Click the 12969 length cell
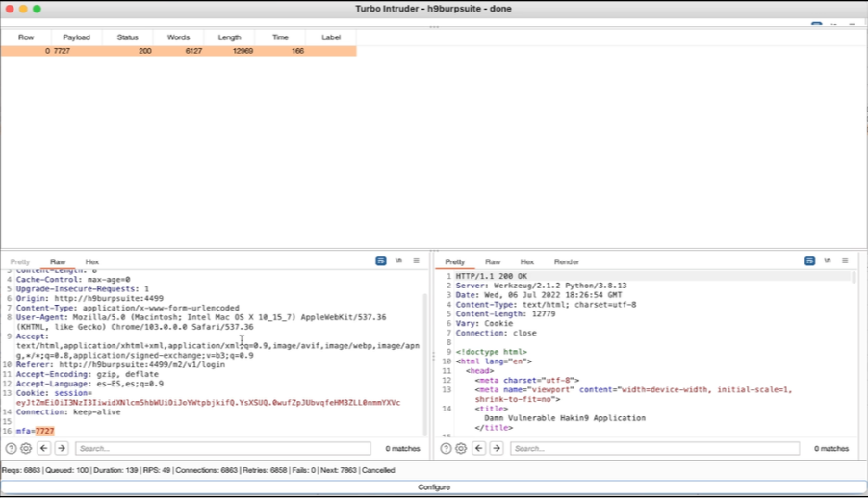This screenshot has width=868, height=498. pyautogui.click(x=243, y=51)
